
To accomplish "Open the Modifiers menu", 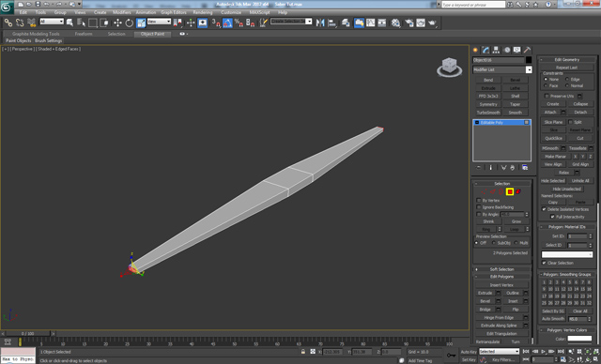I will click(122, 12).
